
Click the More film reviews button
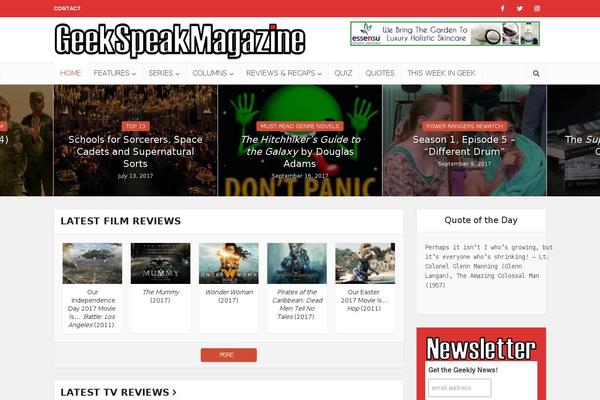(x=228, y=355)
